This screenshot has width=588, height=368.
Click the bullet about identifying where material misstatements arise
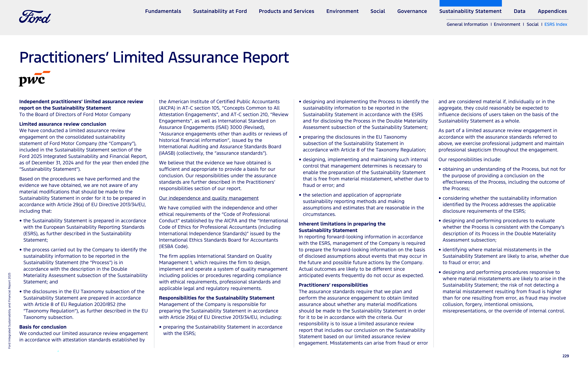coord(503,256)
